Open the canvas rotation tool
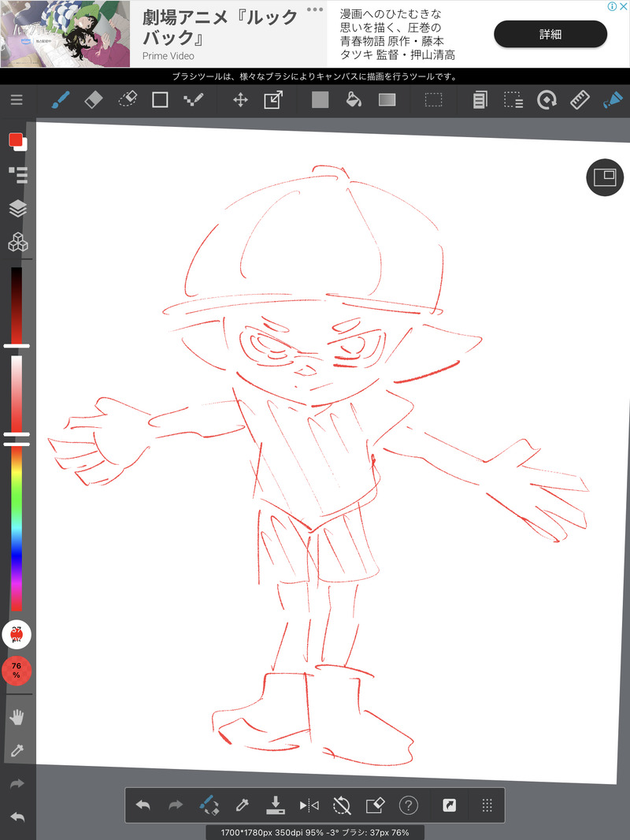Screen dimensions: 630x840 click(547, 99)
